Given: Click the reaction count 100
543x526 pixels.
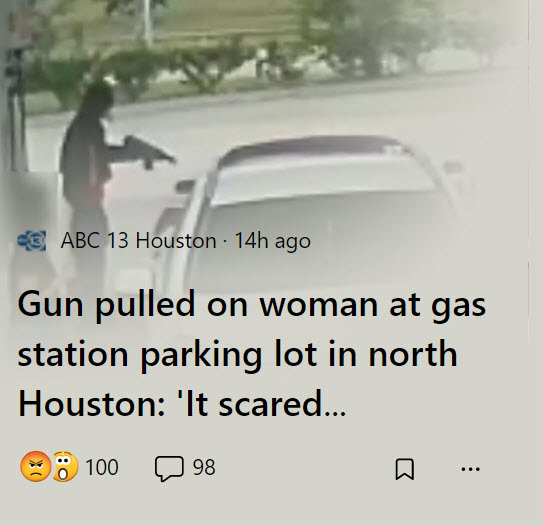Looking at the screenshot, I should point(102,467).
